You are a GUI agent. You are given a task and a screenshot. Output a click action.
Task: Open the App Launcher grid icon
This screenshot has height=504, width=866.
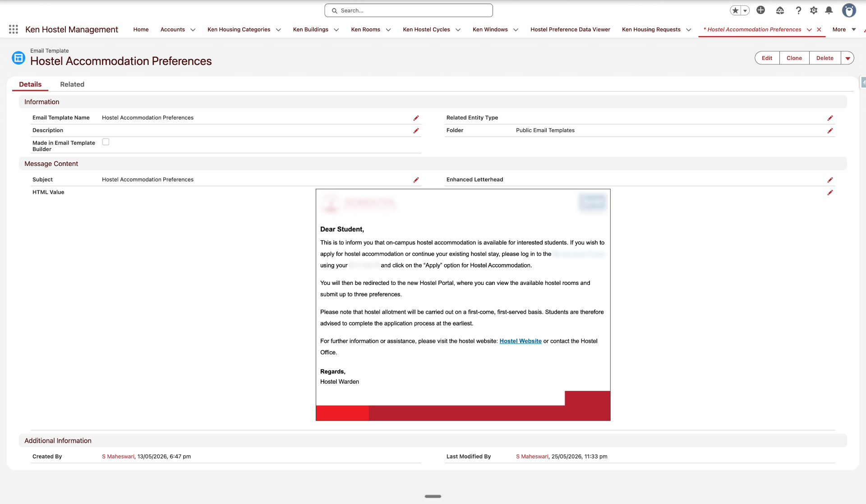14,29
